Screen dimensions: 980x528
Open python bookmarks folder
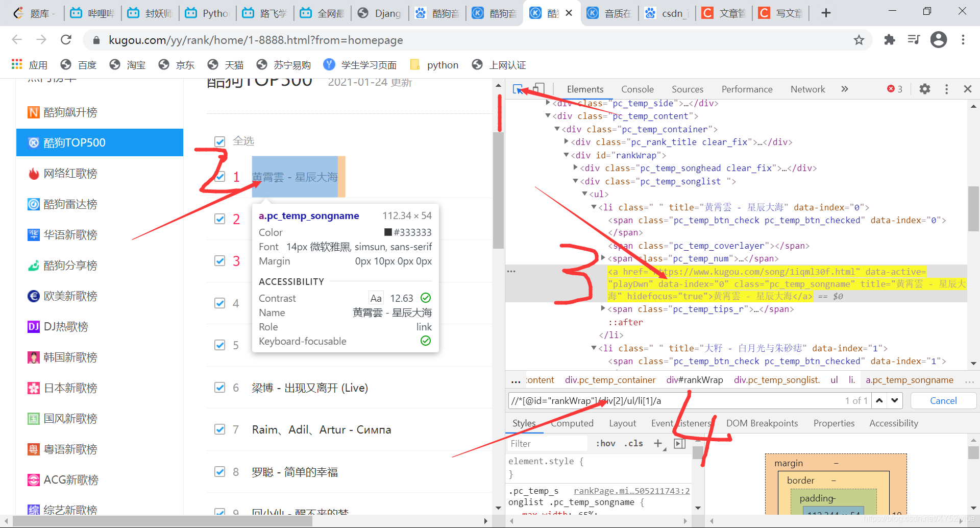[434, 65]
